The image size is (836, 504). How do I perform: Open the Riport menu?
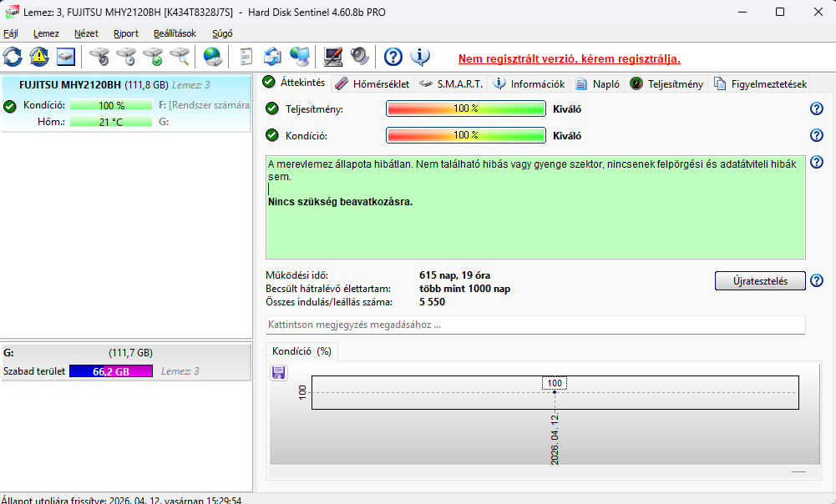[x=126, y=33]
